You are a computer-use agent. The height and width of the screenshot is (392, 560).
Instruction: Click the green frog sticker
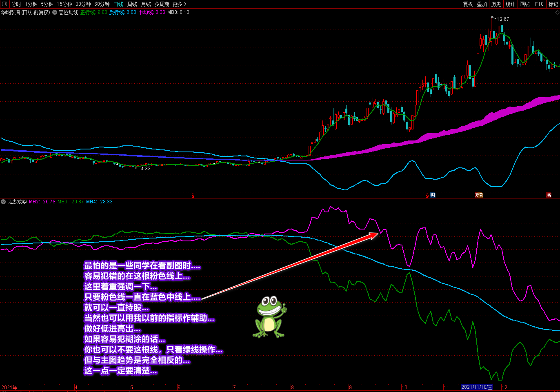click(270, 316)
